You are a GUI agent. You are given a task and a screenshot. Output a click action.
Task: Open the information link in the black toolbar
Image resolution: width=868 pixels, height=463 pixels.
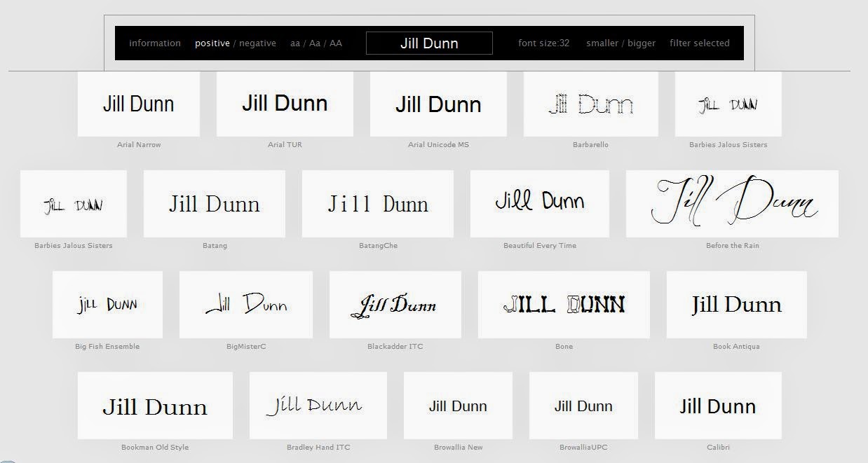155,43
